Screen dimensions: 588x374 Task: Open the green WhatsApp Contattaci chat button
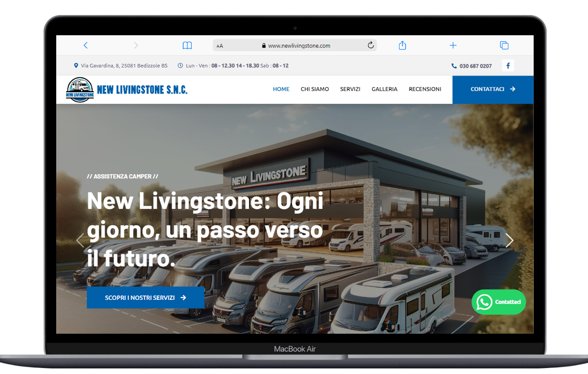(x=499, y=302)
